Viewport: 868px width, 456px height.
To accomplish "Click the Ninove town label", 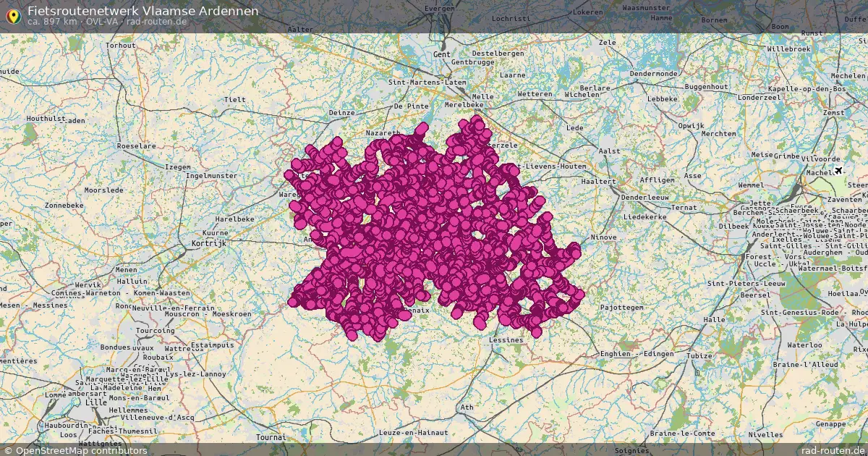I will pyautogui.click(x=603, y=237).
